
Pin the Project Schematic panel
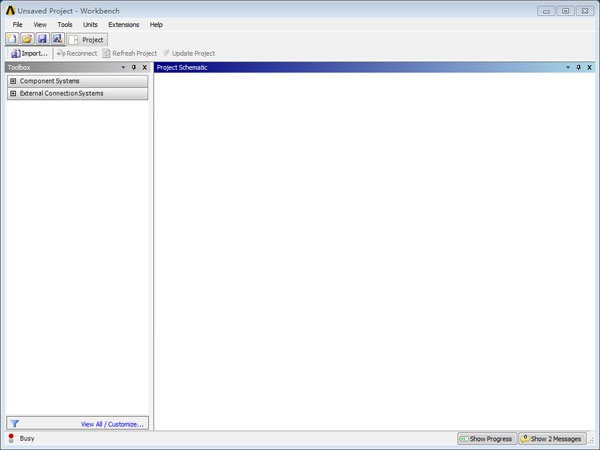578,67
